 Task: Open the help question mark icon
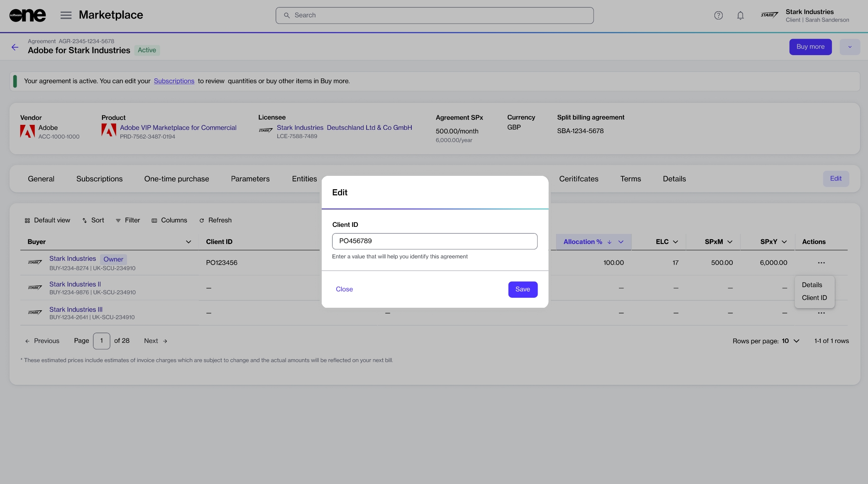[718, 15]
